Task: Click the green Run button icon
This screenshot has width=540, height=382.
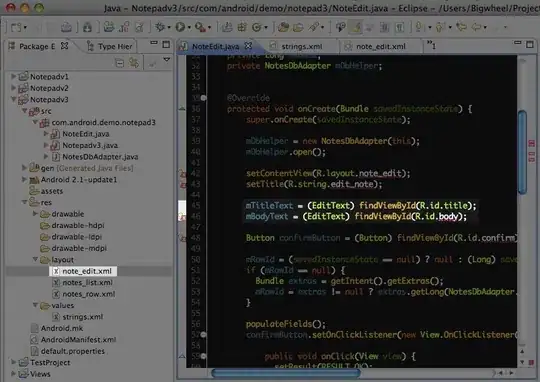Action: point(180,27)
